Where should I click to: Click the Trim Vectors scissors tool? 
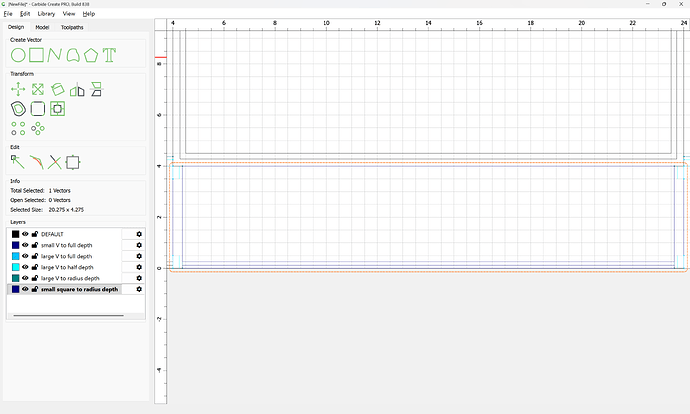point(54,161)
